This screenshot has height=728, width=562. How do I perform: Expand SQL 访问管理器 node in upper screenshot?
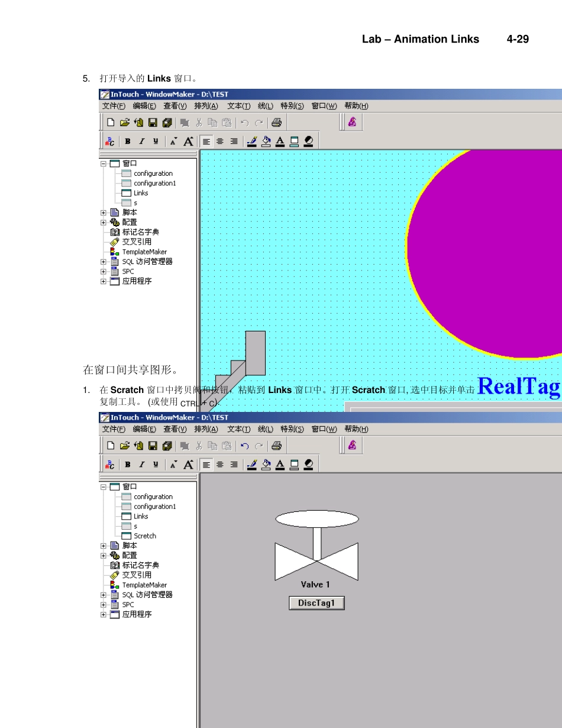[x=104, y=262]
